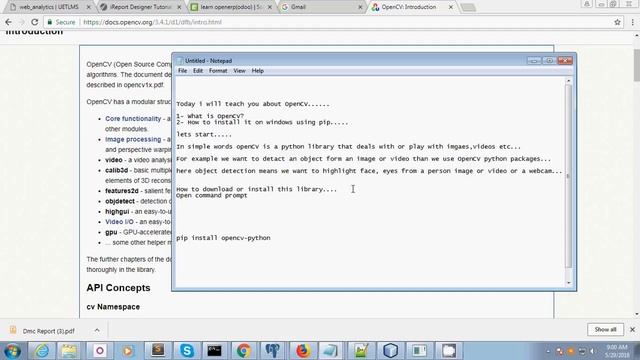Open Notepad Help menu
This screenshot has height=360, width=640.
[258, 71]
